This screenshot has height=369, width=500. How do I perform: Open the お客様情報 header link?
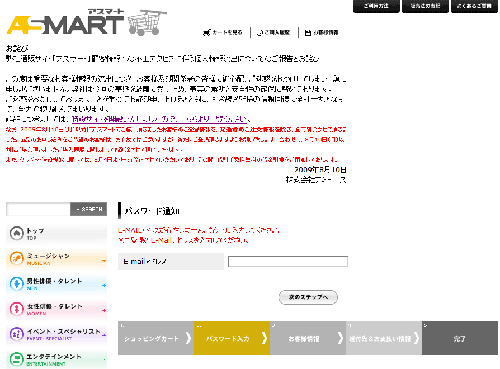pos(326,32)
